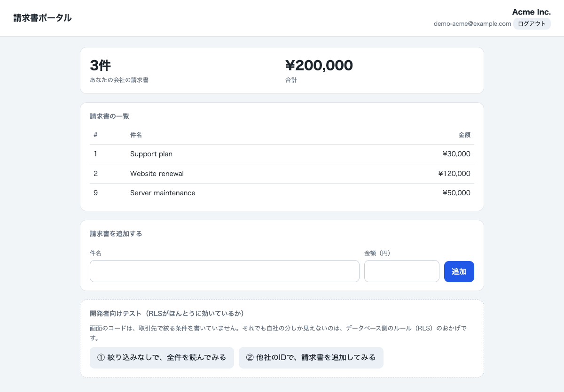The width and height of the screenshot is (564, 392).
Task: Select the Server maintenance row name
Action: click(163, 193)
